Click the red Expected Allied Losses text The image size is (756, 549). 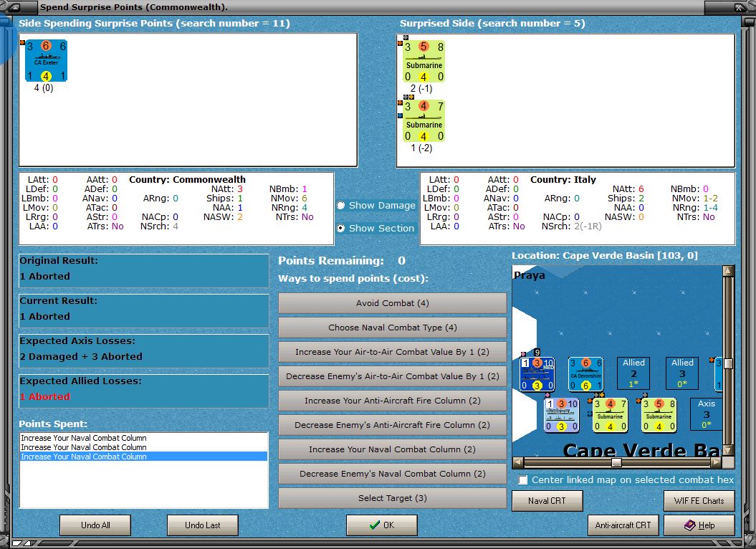(x=45, y=396)
